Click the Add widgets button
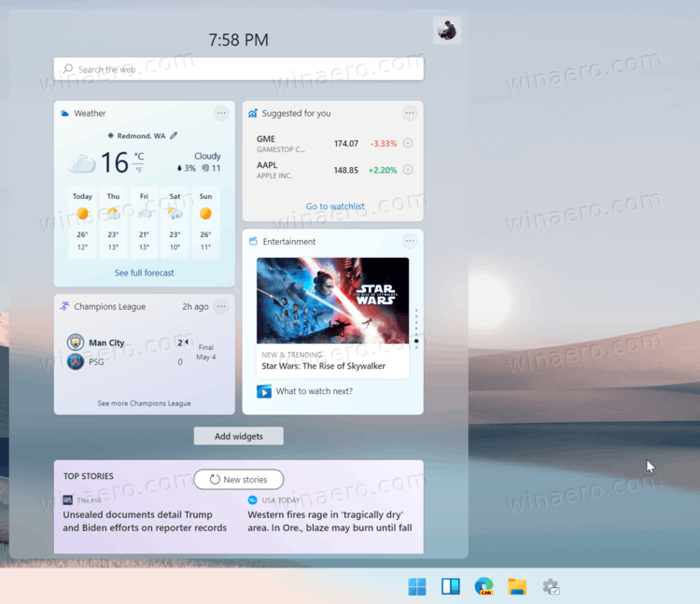This screenshot has width=700, height=604. point(238,436)
